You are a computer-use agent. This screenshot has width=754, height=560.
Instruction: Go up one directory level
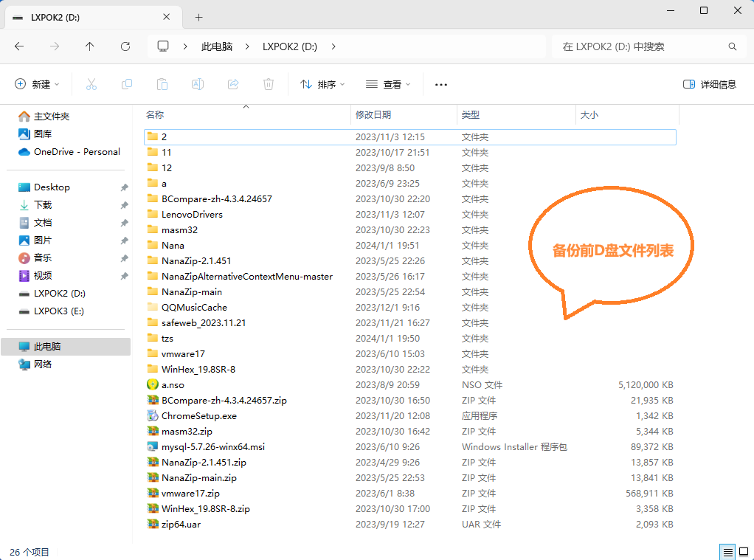pos(90,46)
